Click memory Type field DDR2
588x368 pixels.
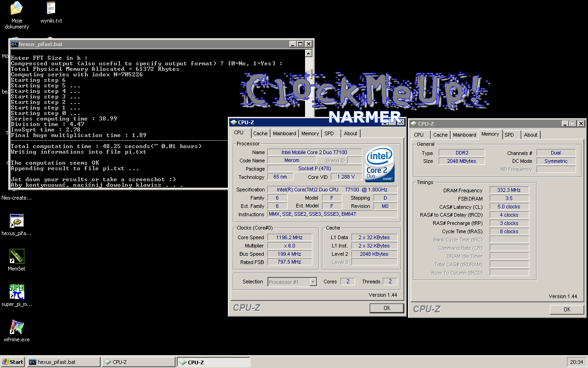461,153
